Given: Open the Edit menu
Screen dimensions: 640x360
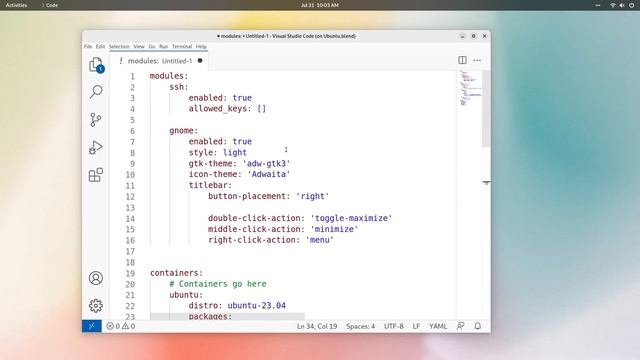Looking at the screenshot, I should [100, 47].
